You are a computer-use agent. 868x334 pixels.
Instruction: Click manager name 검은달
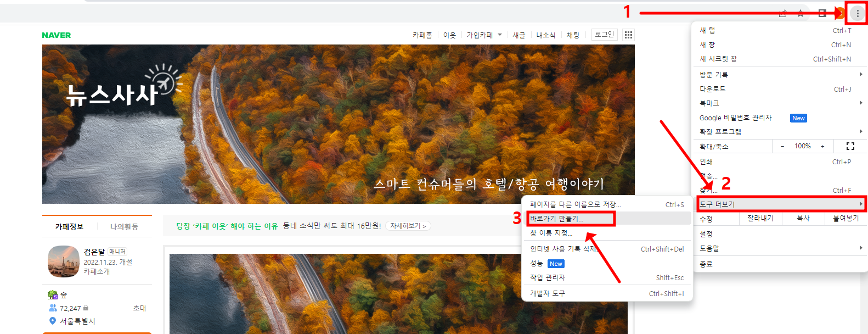tap(94, 252)
